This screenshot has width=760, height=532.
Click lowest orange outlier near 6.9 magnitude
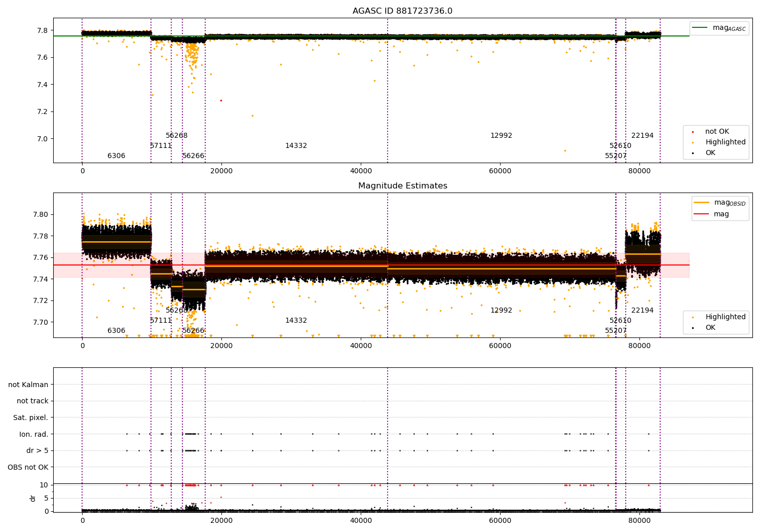coord(565,150)
